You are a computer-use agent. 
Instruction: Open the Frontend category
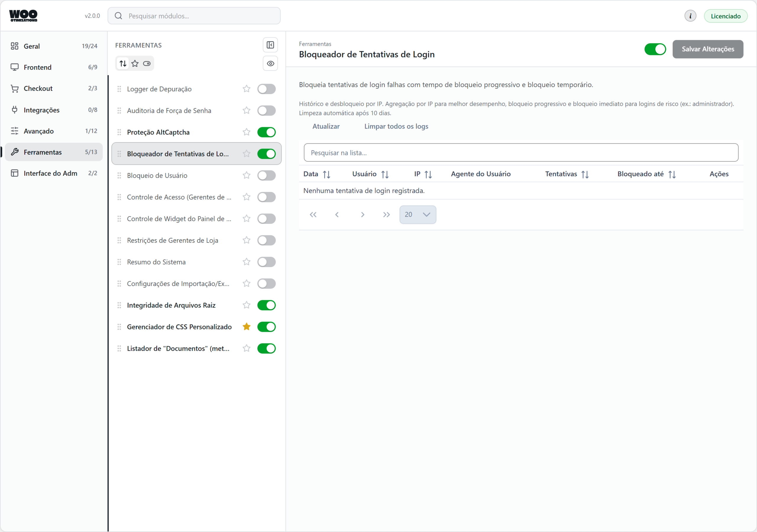pyautogui.click(x=54, y=67)
